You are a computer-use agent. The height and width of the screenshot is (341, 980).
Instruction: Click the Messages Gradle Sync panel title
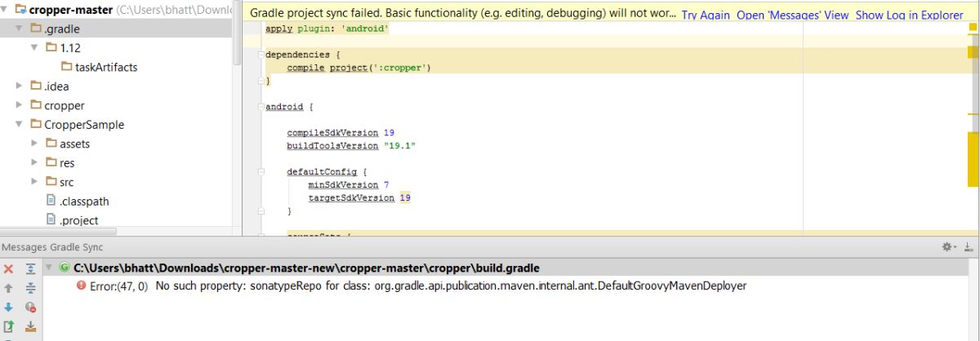coord(52,246)
